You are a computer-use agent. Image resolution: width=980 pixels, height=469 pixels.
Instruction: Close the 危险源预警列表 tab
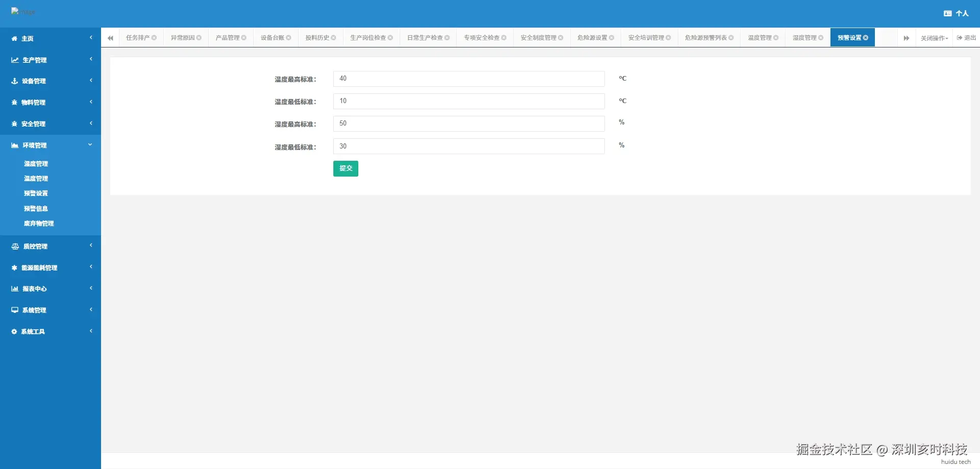[x=731, y=38]
